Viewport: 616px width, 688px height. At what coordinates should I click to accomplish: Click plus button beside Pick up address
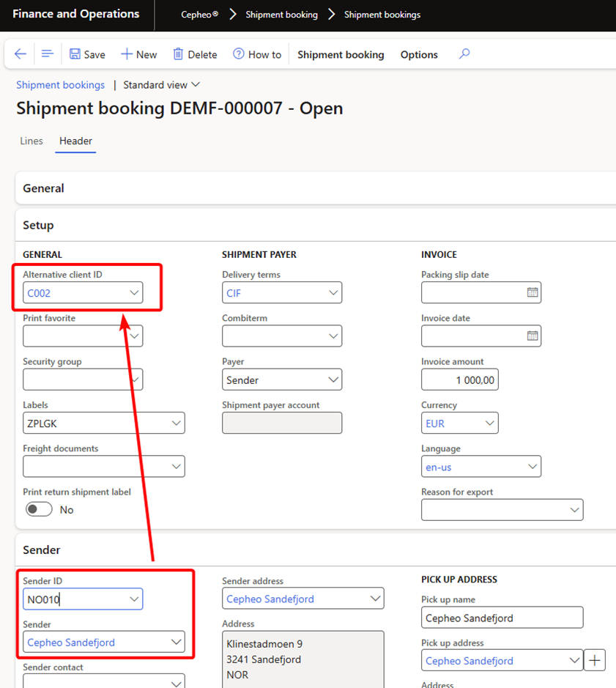click(x=594, y=661)
